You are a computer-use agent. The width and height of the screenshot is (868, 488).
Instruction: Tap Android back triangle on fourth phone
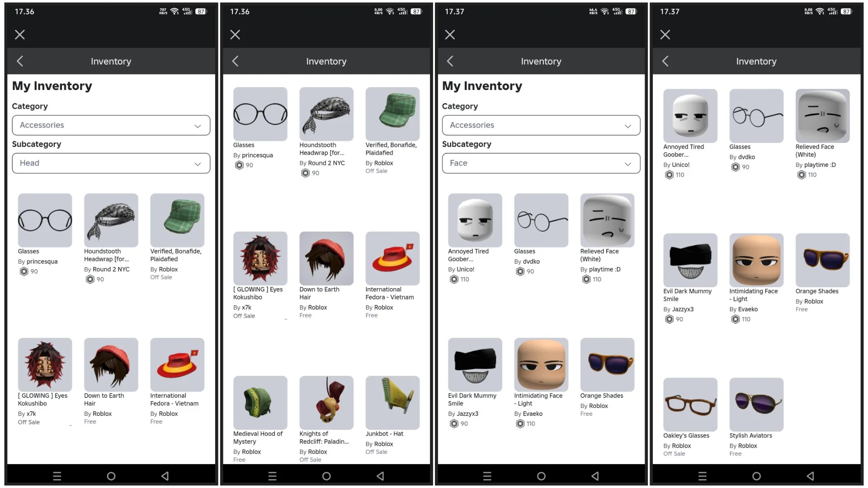point(810,476)
